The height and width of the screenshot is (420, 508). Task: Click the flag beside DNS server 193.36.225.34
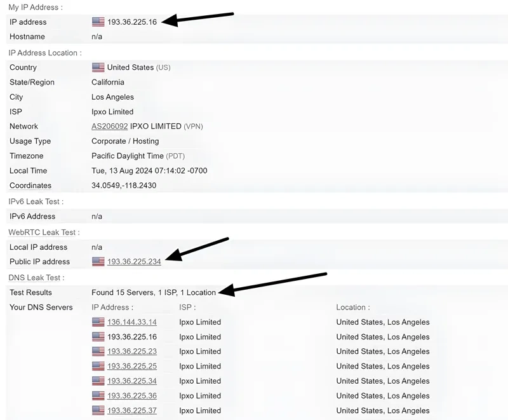point(97,381)
